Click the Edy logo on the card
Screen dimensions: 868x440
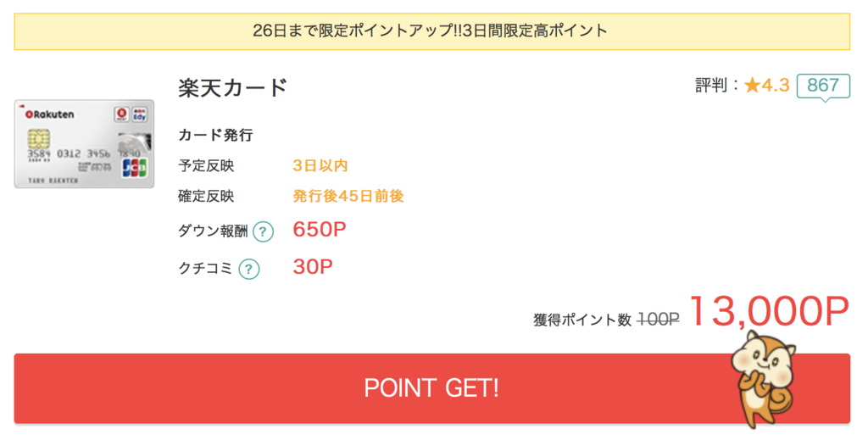[139, 114]
